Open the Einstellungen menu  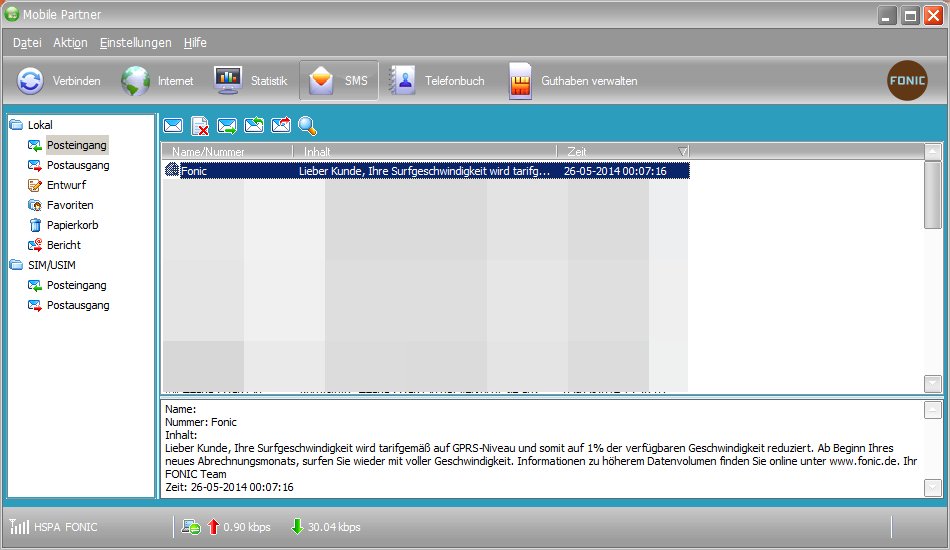(136, 42)
